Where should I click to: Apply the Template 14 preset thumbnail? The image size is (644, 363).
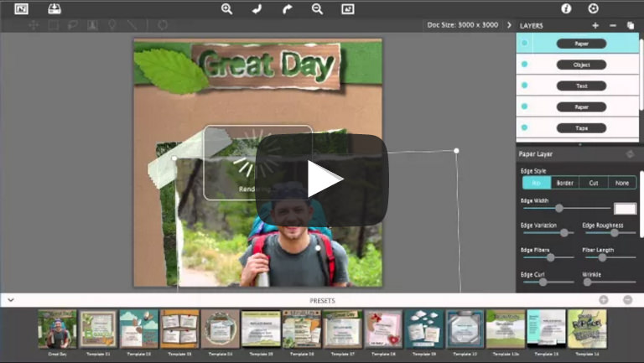(587, 329)
